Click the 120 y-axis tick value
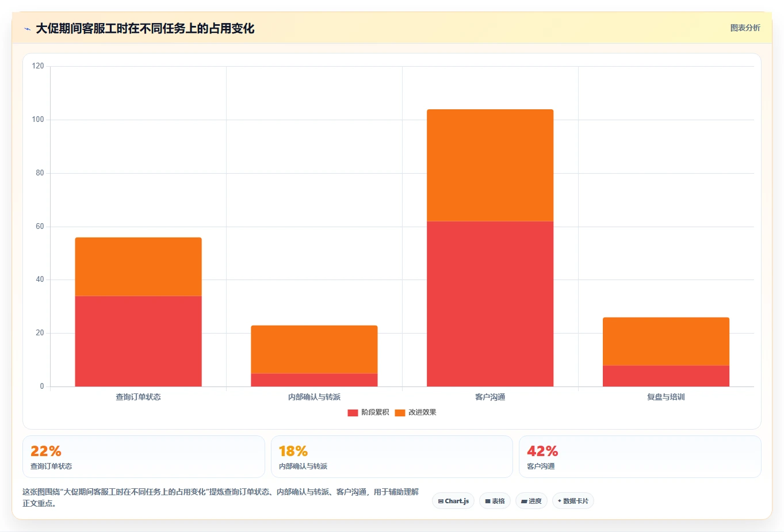Image resolution: width=784 pixels, height=532 pixels. (x=38, y=66)
